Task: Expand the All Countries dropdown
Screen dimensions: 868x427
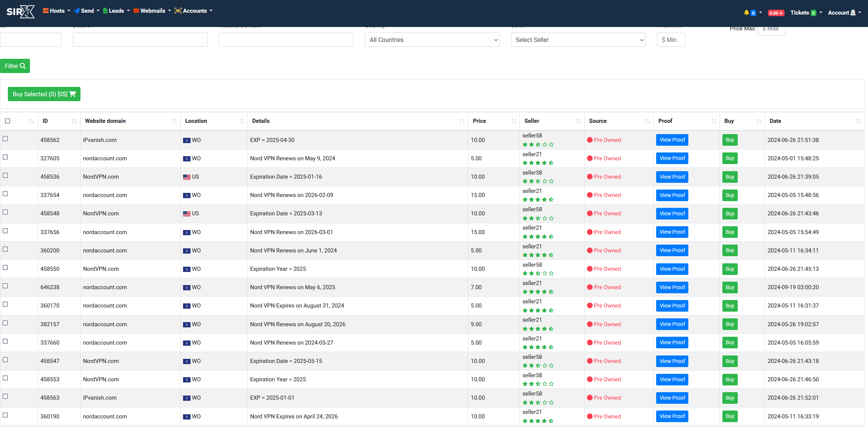Action: coord(432,39)
